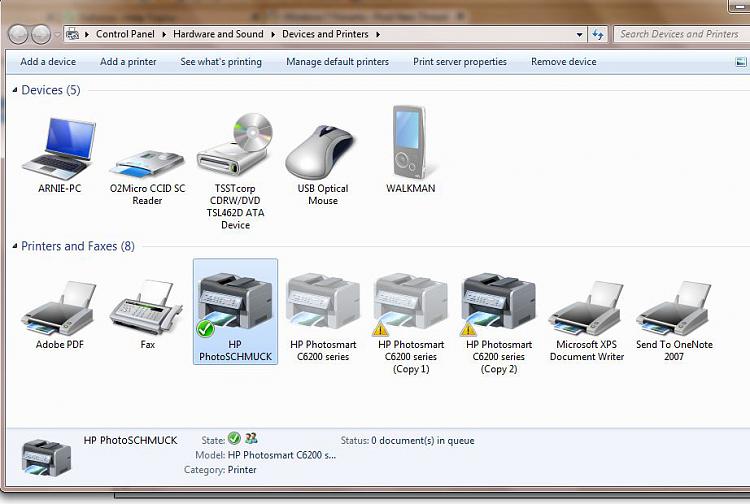Expand the arrow before Control Panel breadcrumb
The width and height of the screenshot is (750, 504).
87,34
